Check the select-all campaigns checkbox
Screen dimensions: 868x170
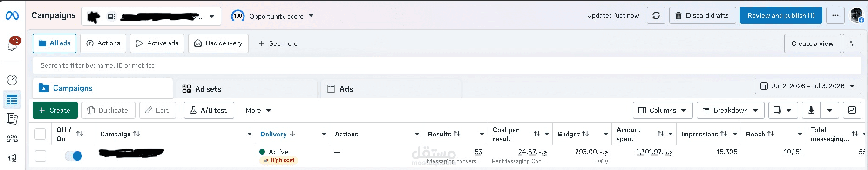(41, 134)
